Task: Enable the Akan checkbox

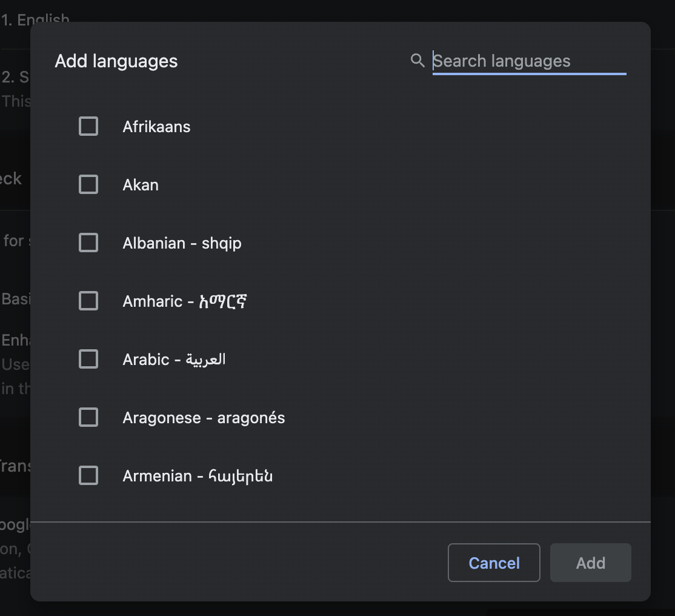Action: click(x=88, y=185)
